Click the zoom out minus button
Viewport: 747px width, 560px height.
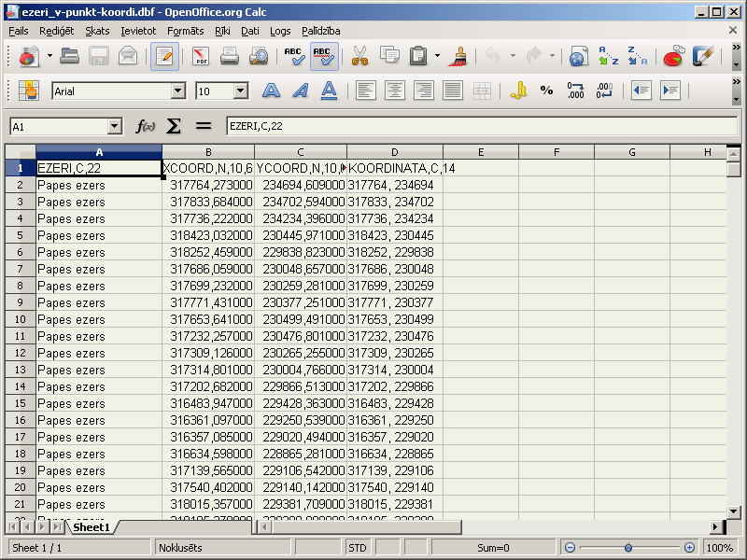[x=571, y=548]
